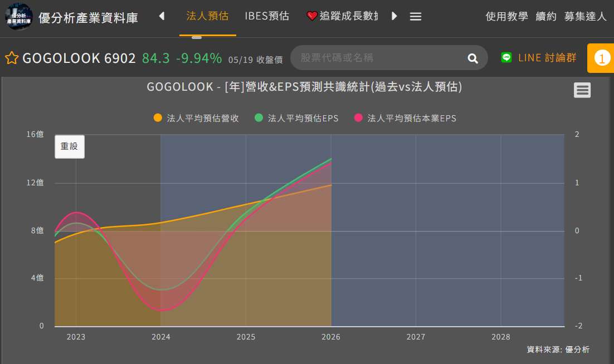Toggle the 法人平均預估本業EPS legend series

click(405, 118)
